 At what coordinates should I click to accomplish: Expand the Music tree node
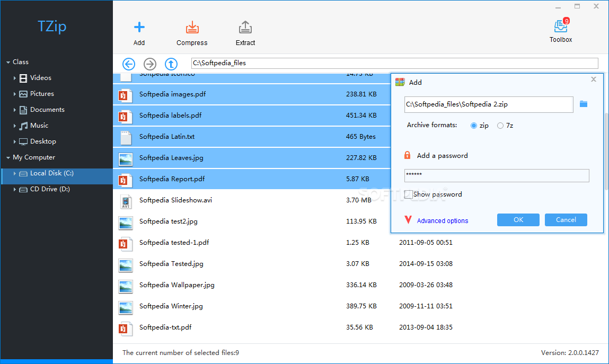pos(15,126)
